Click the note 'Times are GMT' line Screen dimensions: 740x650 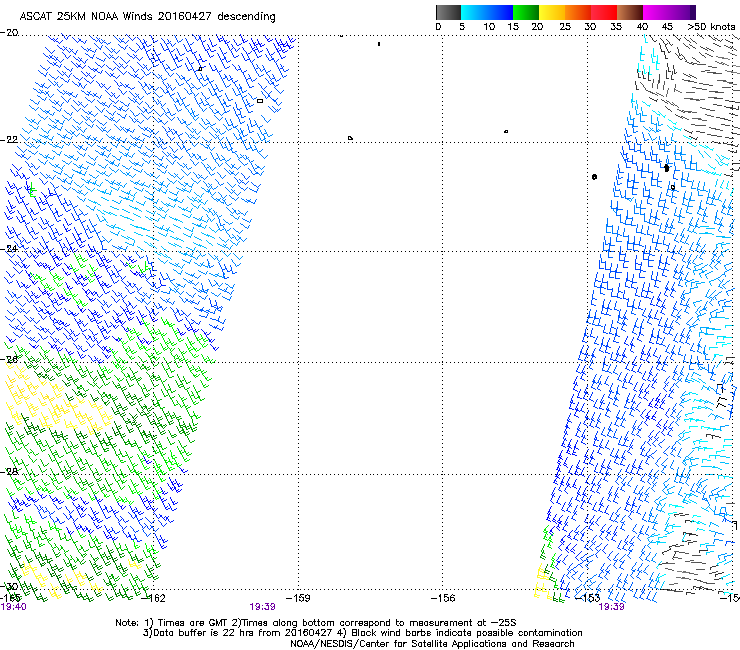coord(316,623)
